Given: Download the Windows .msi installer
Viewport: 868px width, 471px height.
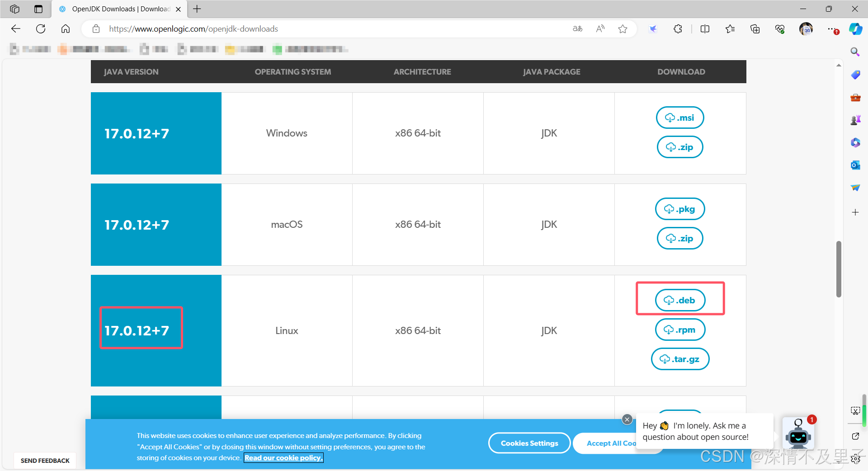Looking at the screenshot, I should pyautogui.click(x=680, y=118).
